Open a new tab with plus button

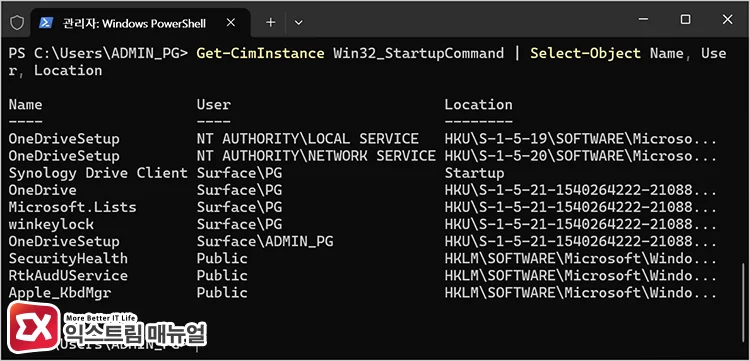(271, 22)
